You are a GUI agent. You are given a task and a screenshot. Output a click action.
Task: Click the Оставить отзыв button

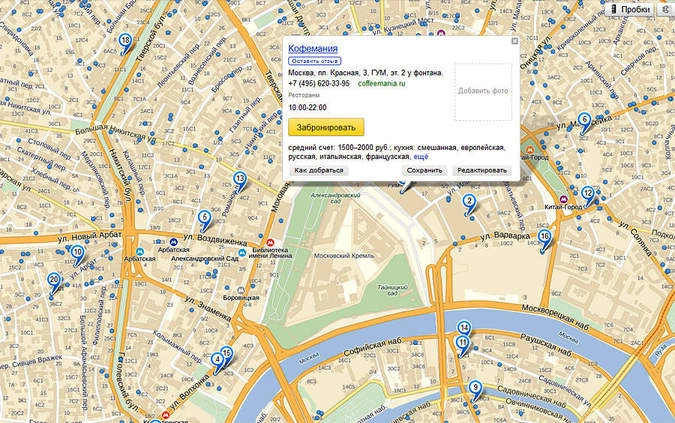click(315, 61)
